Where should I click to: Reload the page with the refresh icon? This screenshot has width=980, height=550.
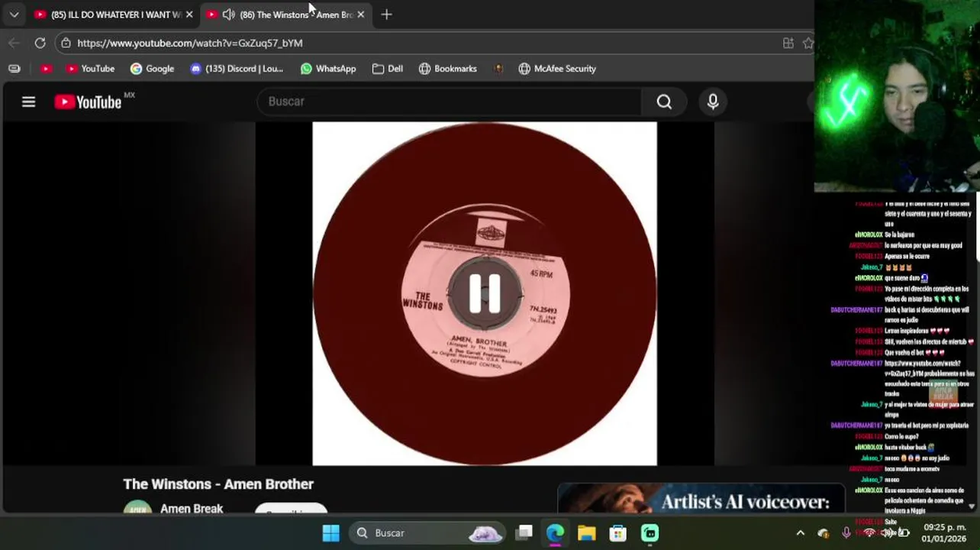point(40,43)
